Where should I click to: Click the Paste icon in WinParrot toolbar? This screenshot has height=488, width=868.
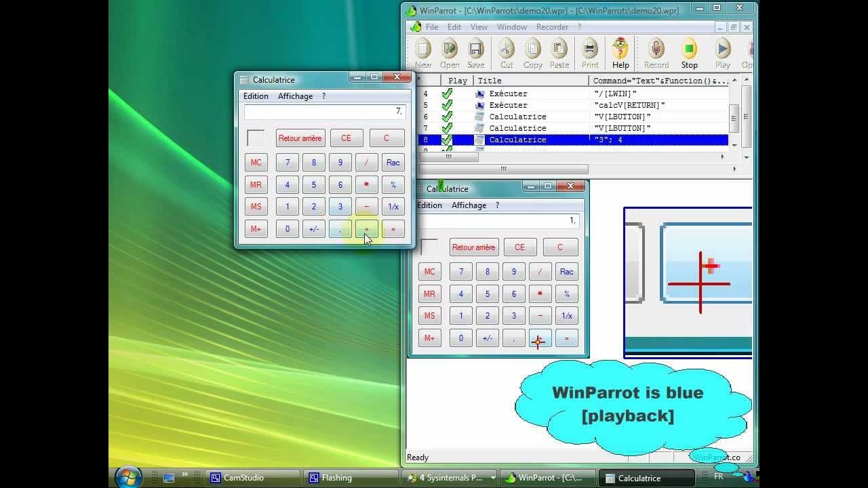pos(559,53)
